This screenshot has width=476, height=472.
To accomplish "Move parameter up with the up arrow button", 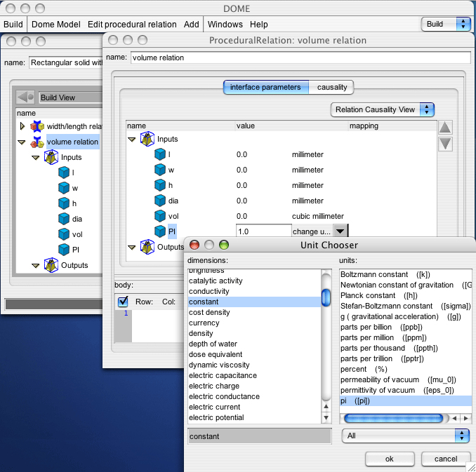I will coord(445,128).
